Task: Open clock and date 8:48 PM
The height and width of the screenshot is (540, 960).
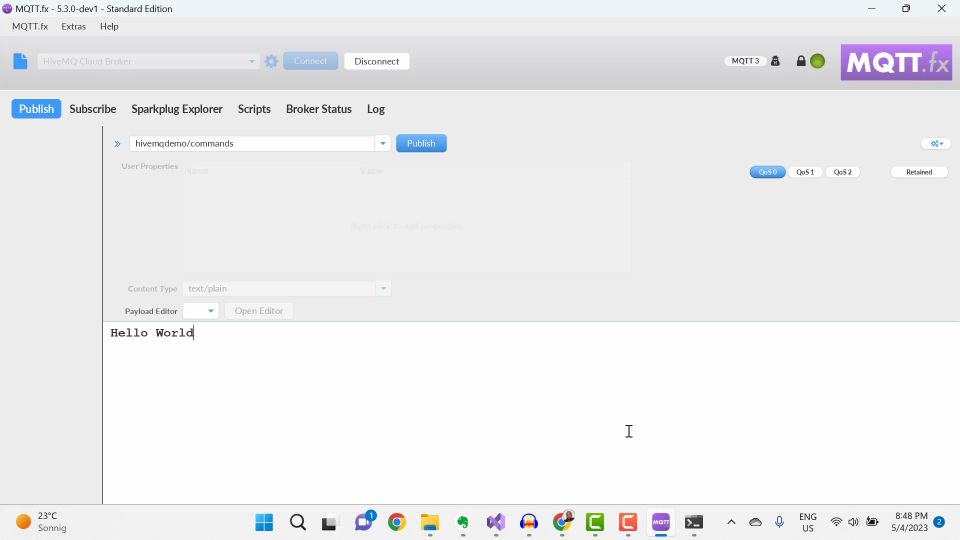Action: pyautogui.click(x=911, y=522)
